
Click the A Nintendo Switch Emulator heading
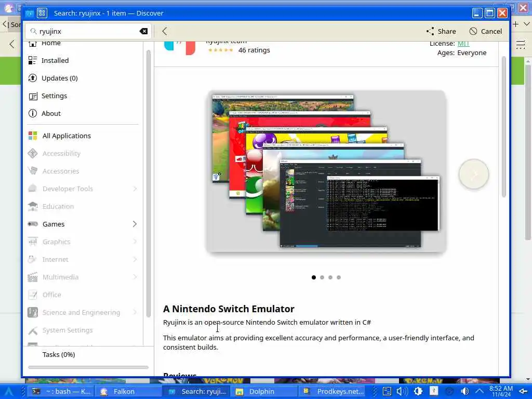coord(229,309)
